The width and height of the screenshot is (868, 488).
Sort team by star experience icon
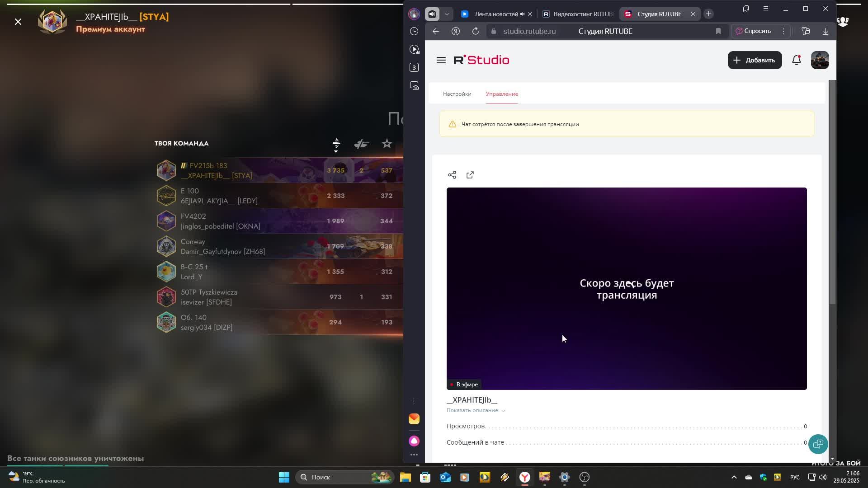pyautogui.click(x=387, y=144)
